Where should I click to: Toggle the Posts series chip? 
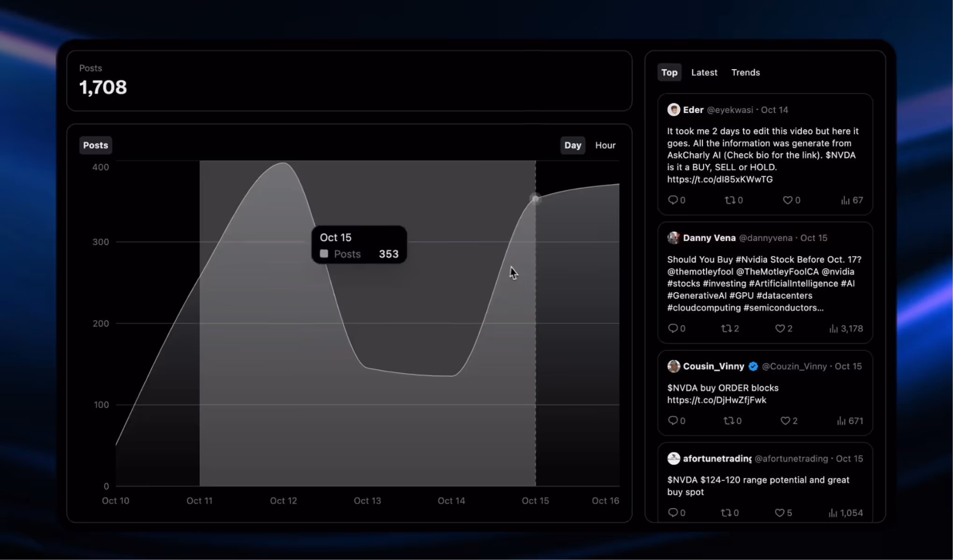pos(95,145)
